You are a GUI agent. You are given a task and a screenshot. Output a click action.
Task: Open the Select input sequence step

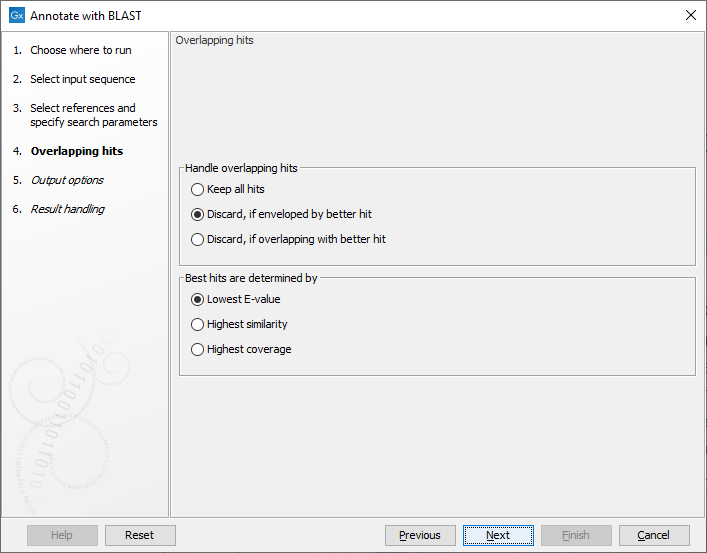pos(82,79)
